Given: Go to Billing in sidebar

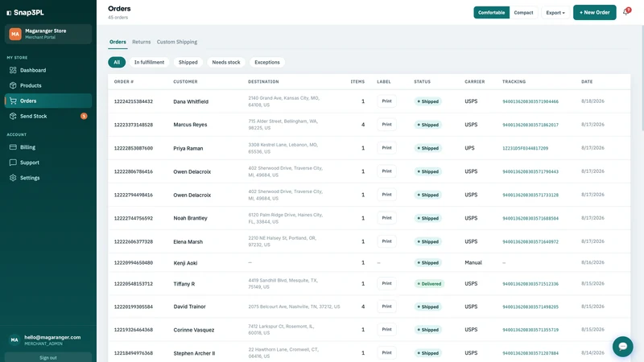Looking at the screenshot, I should (48, 147).
